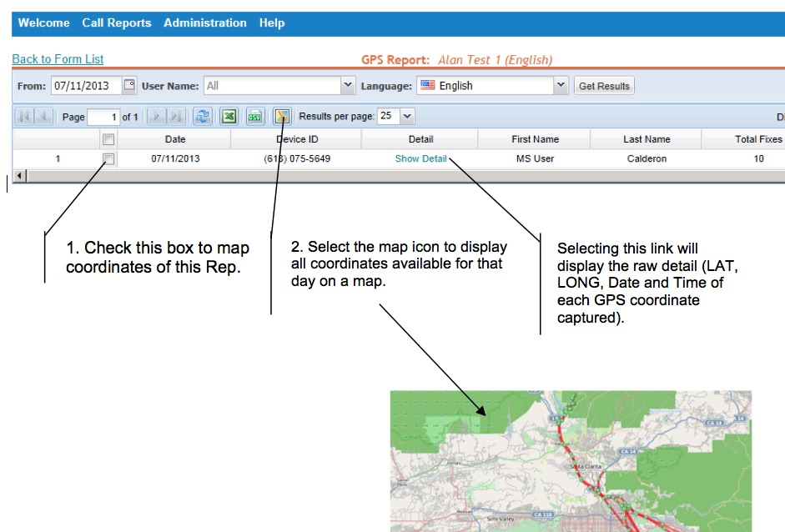The height and width of the screenshot is (532, 785).
Task: Open the Administration menu
Action: 205,23
